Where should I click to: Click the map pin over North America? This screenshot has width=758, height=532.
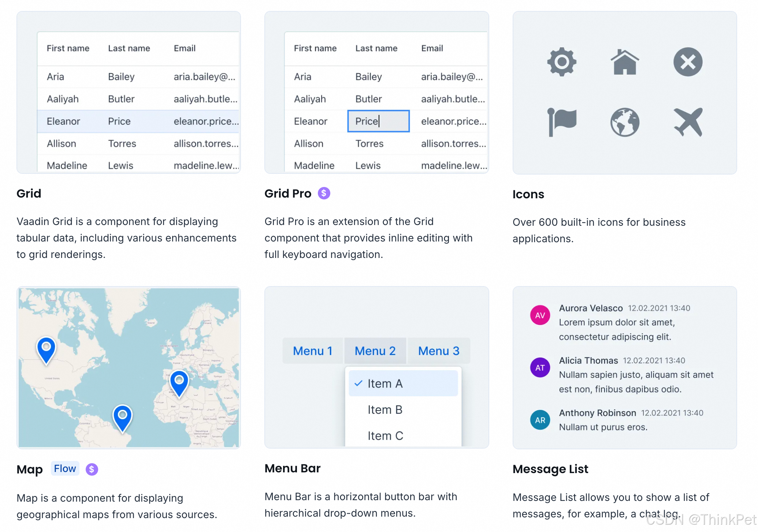point(46,348)
